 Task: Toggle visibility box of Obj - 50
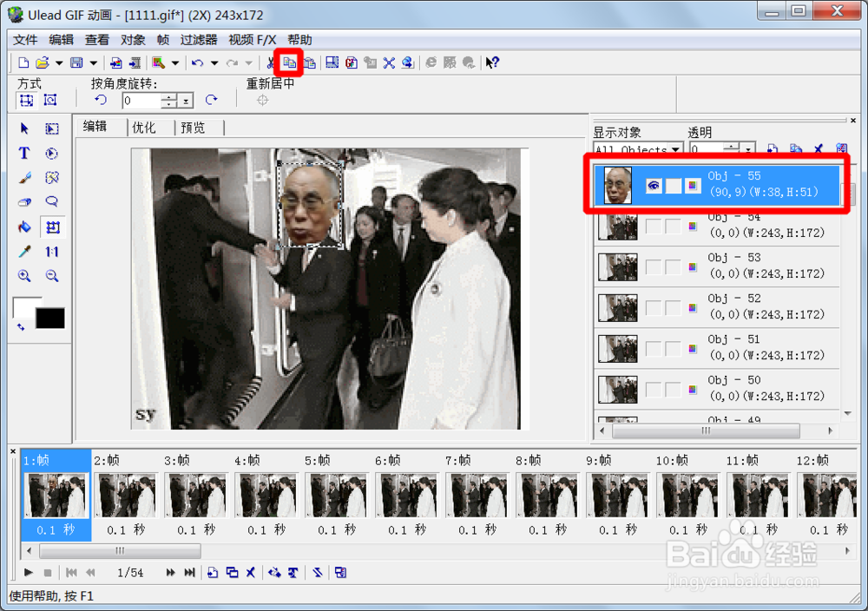(654, 390)
